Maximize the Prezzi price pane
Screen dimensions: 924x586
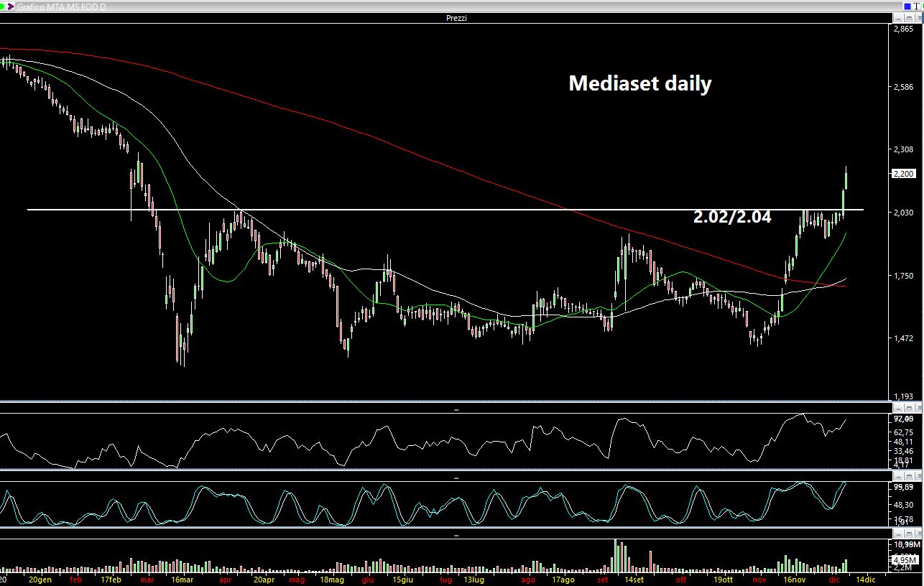[x=910, y=18]
